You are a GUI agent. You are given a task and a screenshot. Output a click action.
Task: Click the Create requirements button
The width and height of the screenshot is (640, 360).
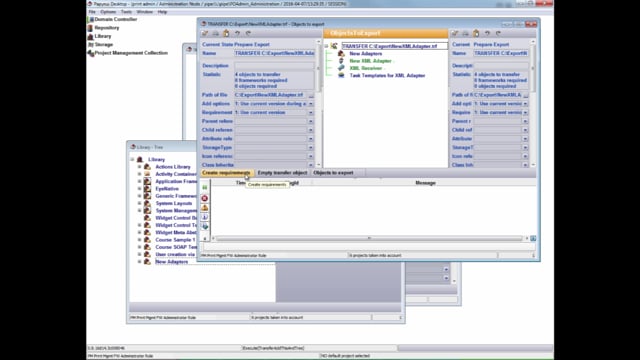click(x=227, y=173)
